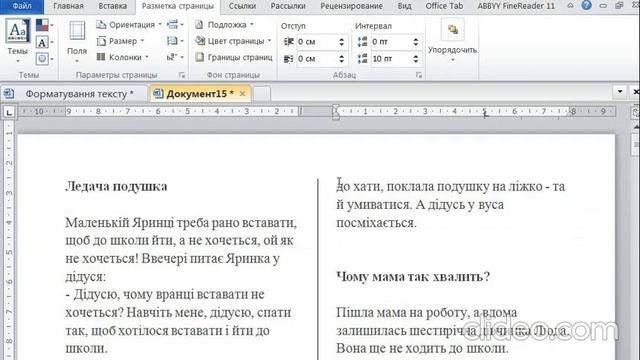Click the ruler tab stop type selector
Screen dimensions: 640x360
pos(9,112)
